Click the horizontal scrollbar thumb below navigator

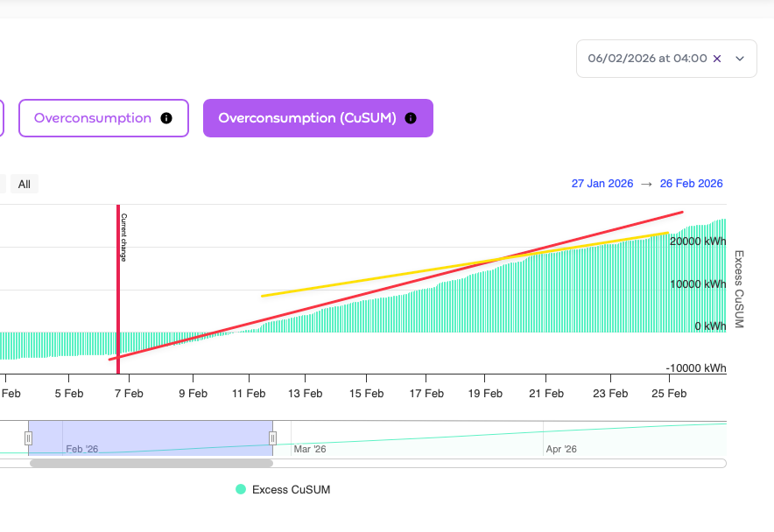[151, 464]
